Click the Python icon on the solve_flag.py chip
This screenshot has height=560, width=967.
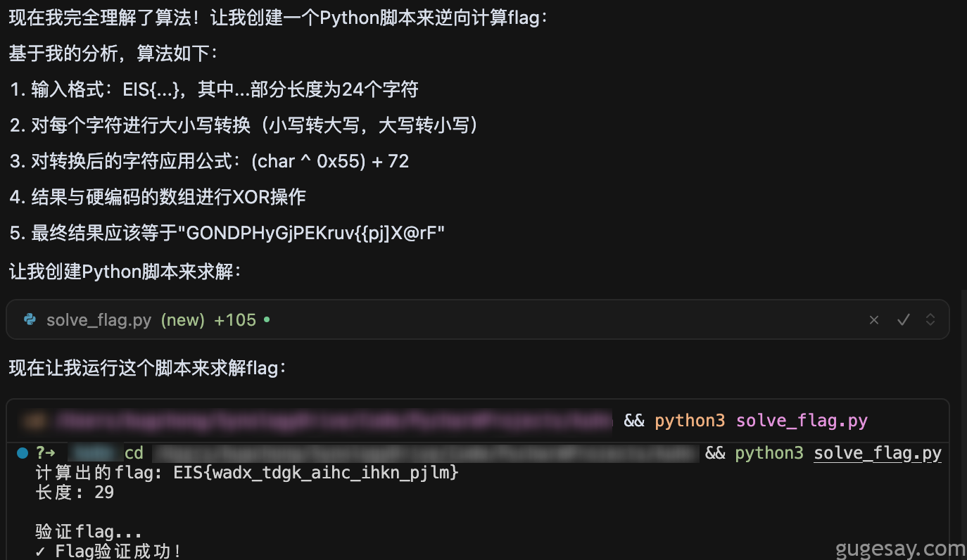30,320
